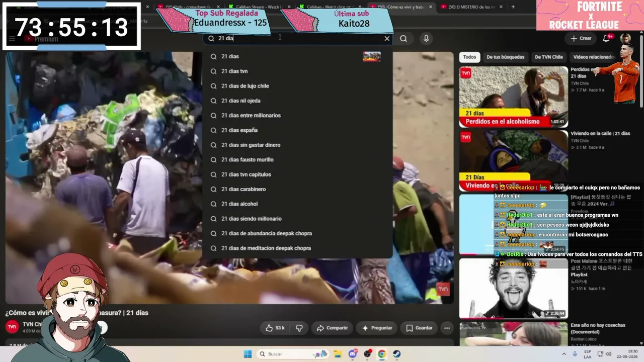Screen dimensions: 644x362
Task: Choose '21 dias tvn capitulos' suggestion
Action: (x=297, y=174)
